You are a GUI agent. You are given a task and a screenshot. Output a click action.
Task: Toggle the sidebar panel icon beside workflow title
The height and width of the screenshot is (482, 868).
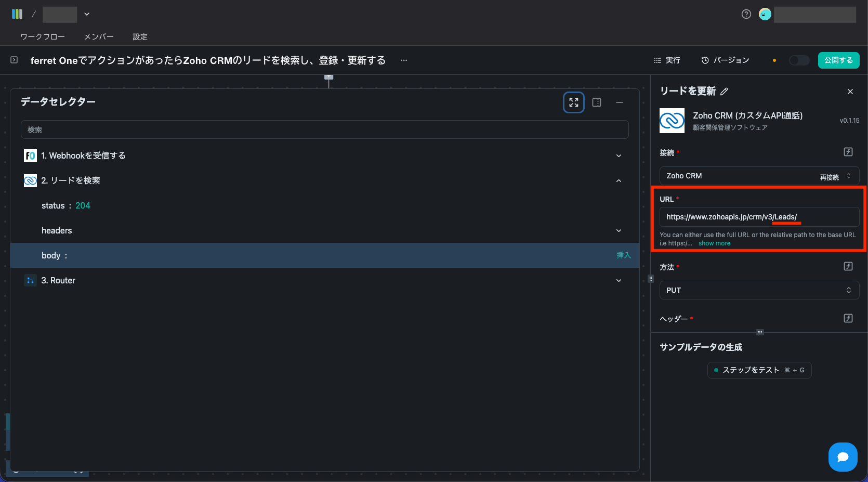click(x=14, y=60)
